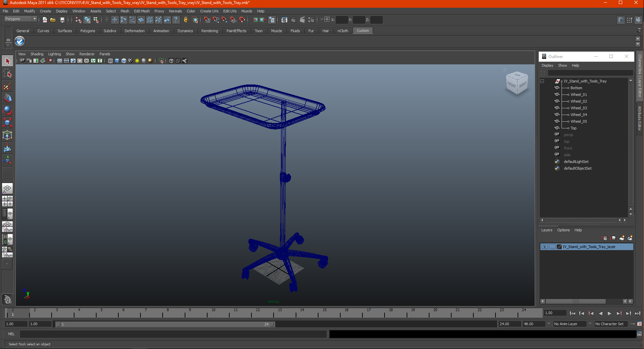Toggle select by hierarchy mode

[x=78, y=20]
